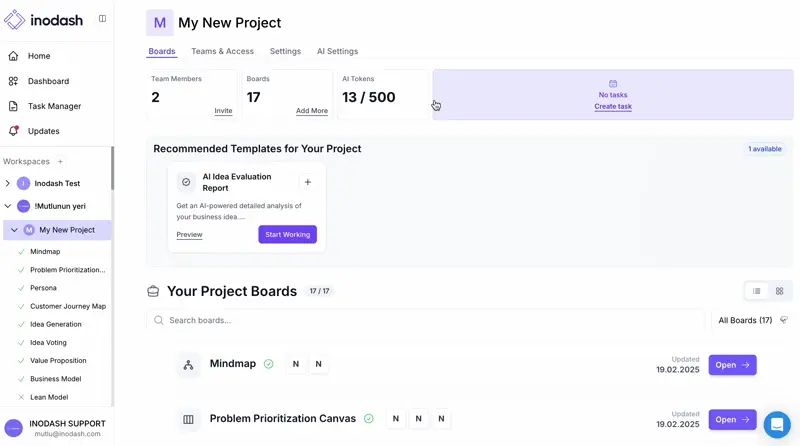800x446 pixels.
Task: Collapse the sidebar using the panel icon
Action: [x=102, y=19]
